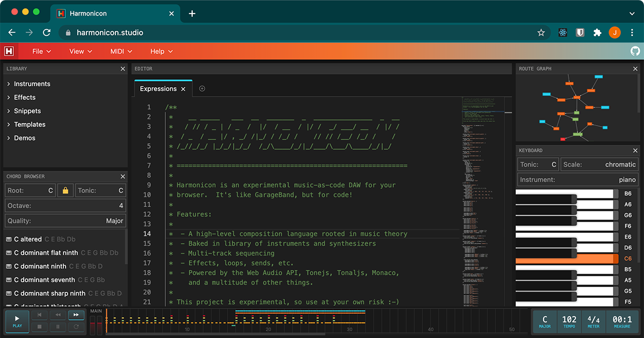
Task: Close the Expressions tab
Action: pyautogui.click(x=183, y=89)
